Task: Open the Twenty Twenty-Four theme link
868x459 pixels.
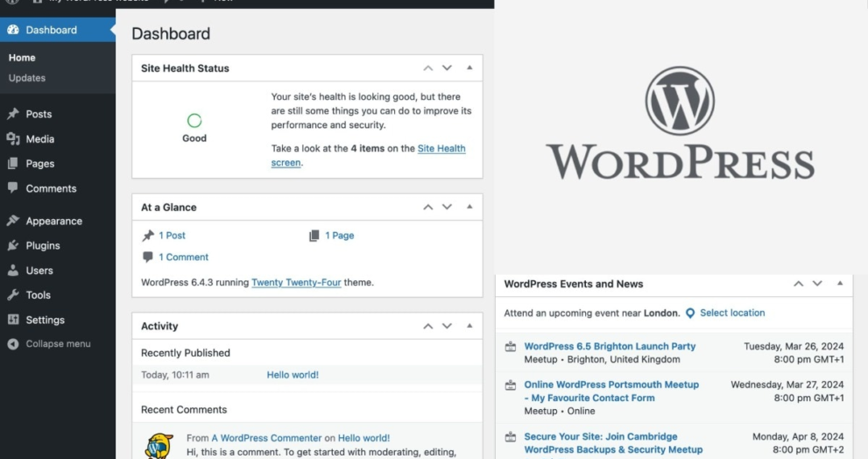Action: [x=296, y=282]
